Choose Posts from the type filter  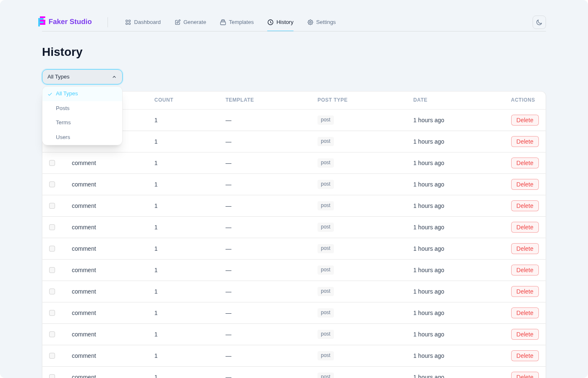82,108
